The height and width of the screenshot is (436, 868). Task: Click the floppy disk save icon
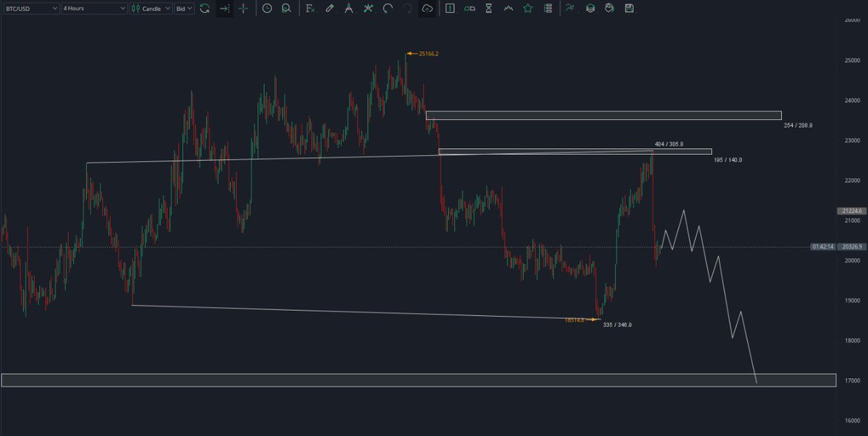click(629, 9)
